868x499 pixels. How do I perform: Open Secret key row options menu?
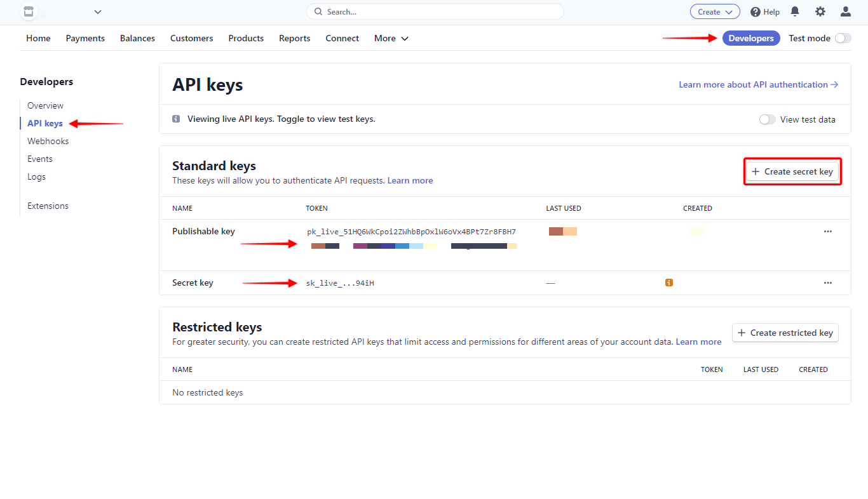pyautogui.click(x=827, y=283)
